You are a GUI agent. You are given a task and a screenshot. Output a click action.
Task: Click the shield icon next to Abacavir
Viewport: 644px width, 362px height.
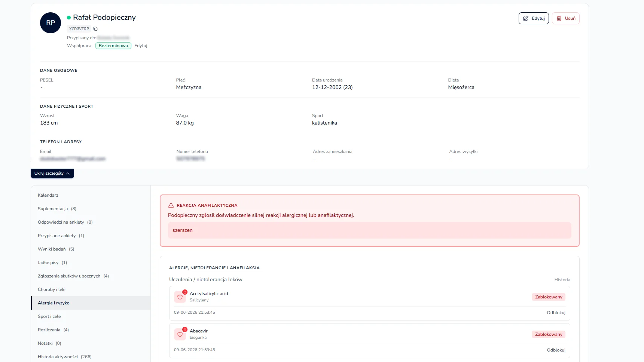(180, 334)
